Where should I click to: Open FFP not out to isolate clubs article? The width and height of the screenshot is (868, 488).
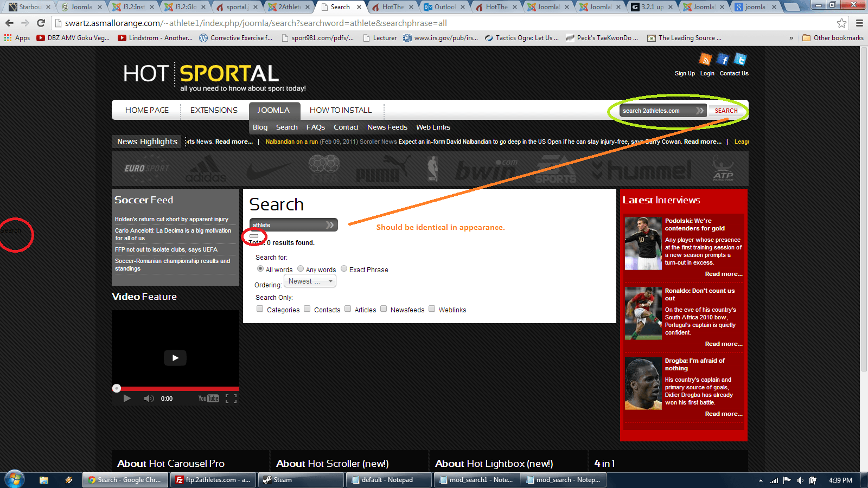coord(166,249)
